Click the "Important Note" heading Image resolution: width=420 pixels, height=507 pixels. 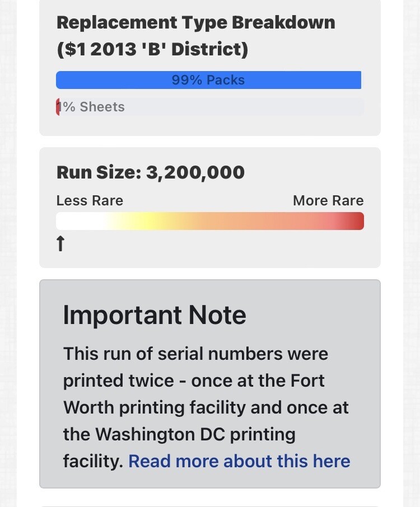click(x=155, y=315)
